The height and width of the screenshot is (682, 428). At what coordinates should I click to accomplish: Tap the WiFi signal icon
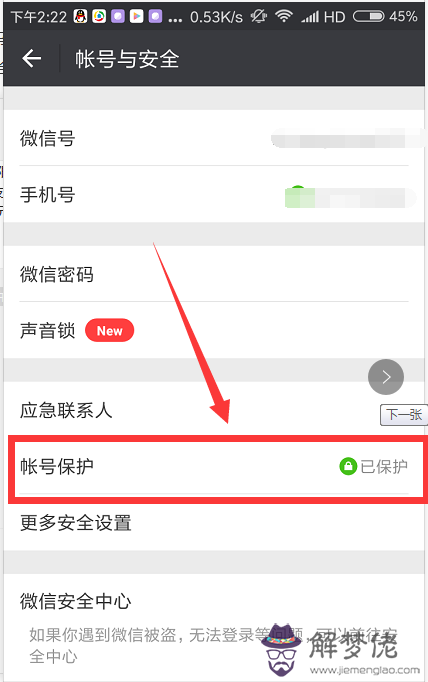[284, 17]
